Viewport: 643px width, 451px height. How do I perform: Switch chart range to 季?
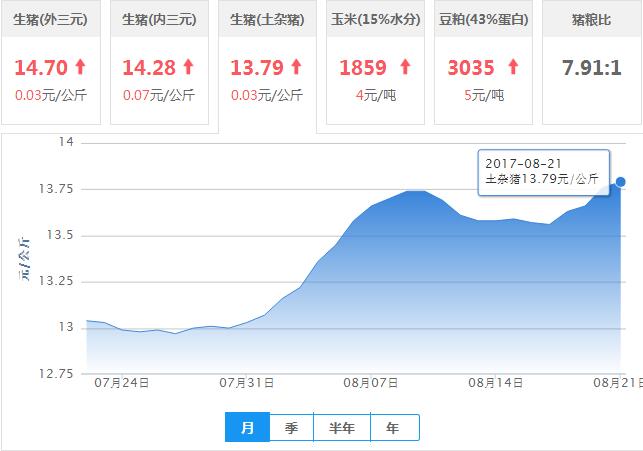291,427
